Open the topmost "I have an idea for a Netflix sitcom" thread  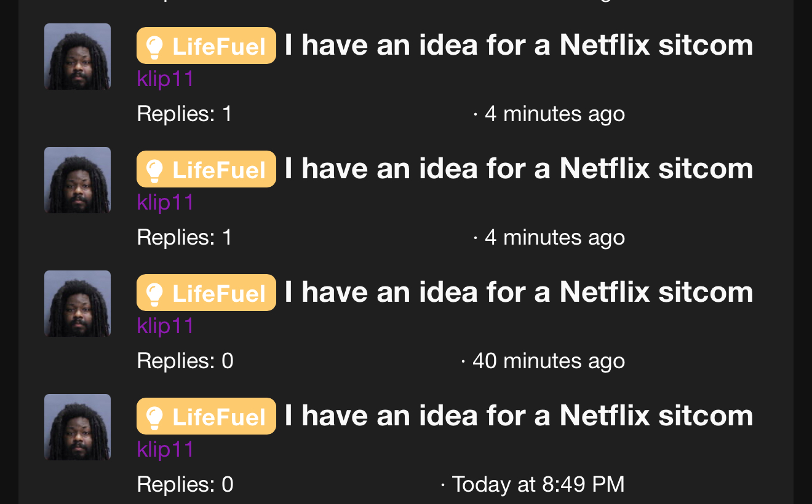519,45
